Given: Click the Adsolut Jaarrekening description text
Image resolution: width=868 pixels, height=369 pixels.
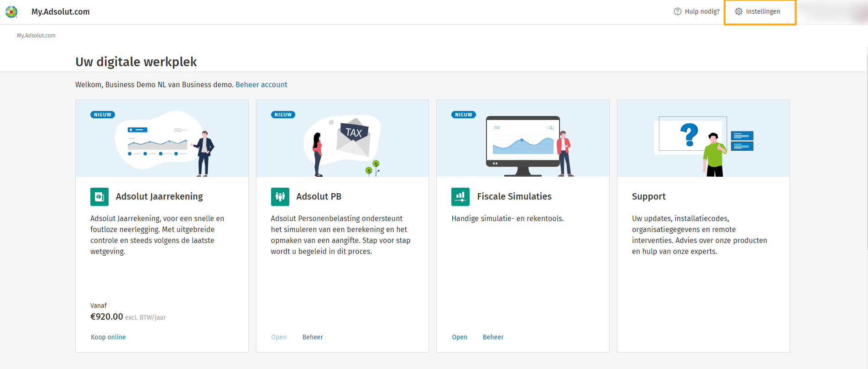Looking at the screenshot, I should point(157,235).
